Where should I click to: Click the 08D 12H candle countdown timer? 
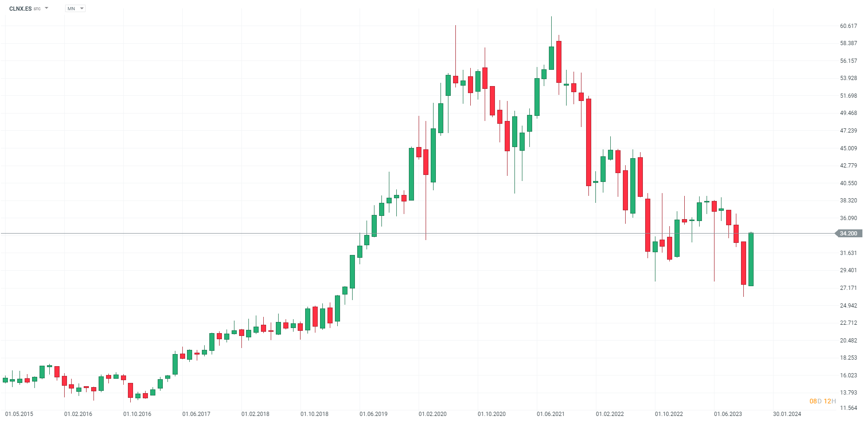tap(822, 401)
